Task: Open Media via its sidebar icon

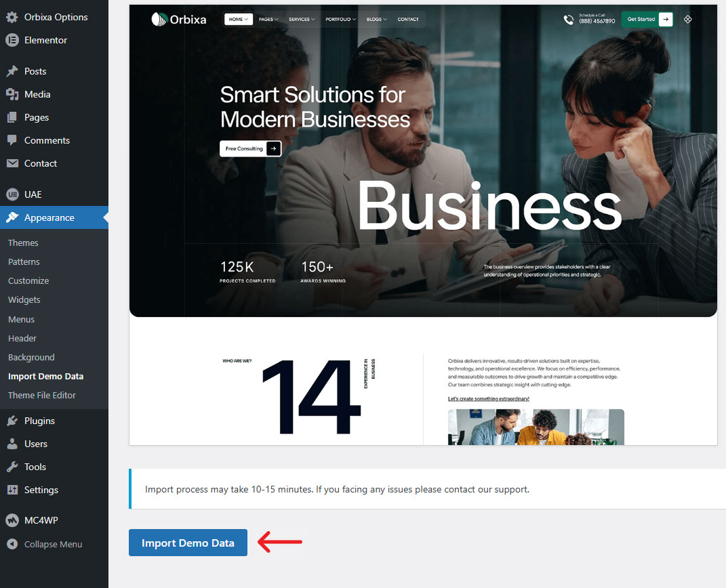Action: (x=12, y=94)
